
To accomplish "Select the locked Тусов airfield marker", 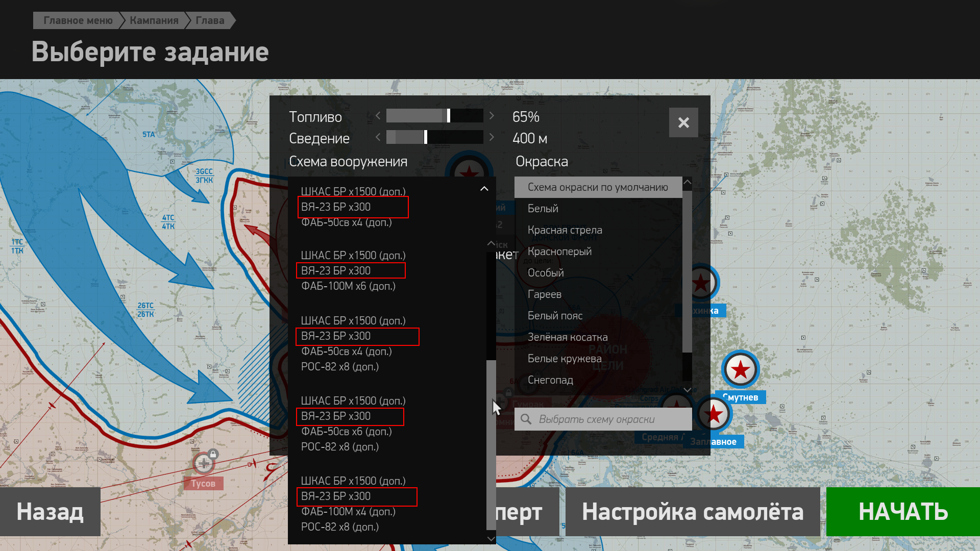I will [204, 463].
